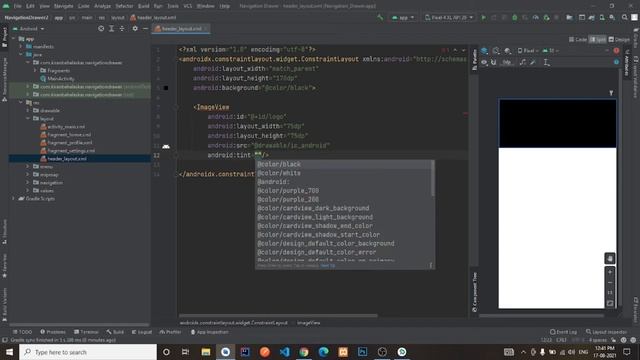
Task: Open the Logcat tool window button
Action: click(142, 332)
